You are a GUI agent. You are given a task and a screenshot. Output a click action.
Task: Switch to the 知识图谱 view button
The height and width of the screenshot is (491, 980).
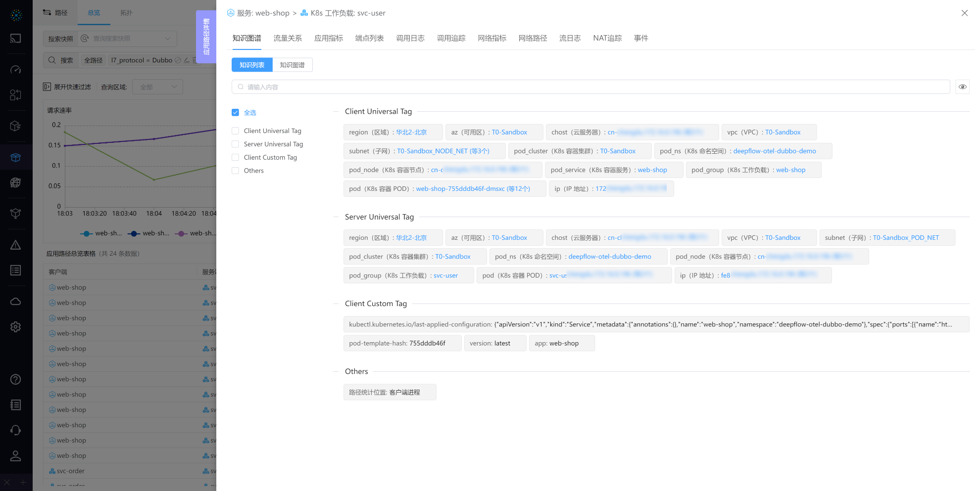[292, 65]
